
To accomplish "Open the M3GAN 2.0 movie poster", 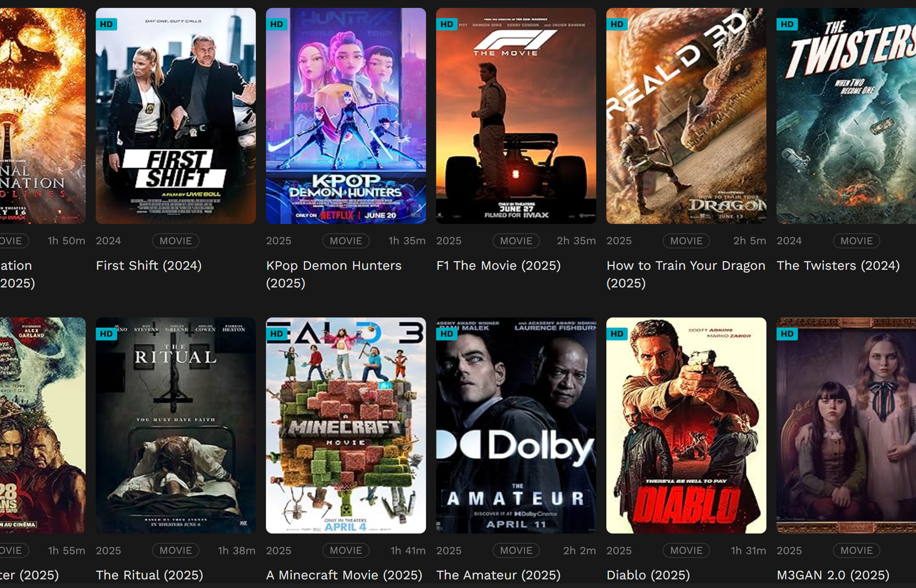I will (846, 426).
